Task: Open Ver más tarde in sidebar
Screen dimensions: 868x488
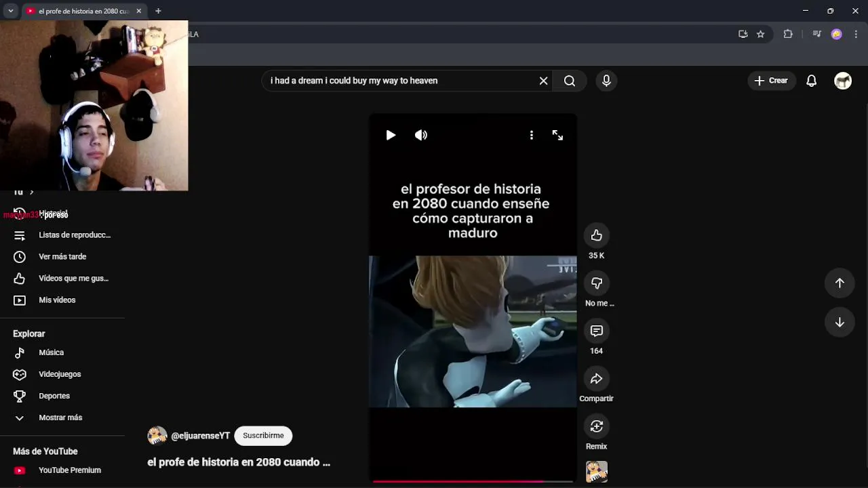Action: 62,257
